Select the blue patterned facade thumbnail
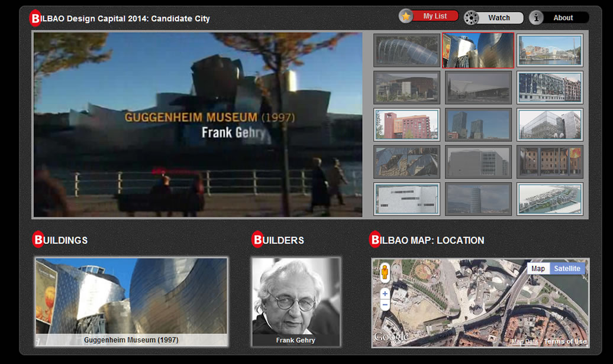 550,87
